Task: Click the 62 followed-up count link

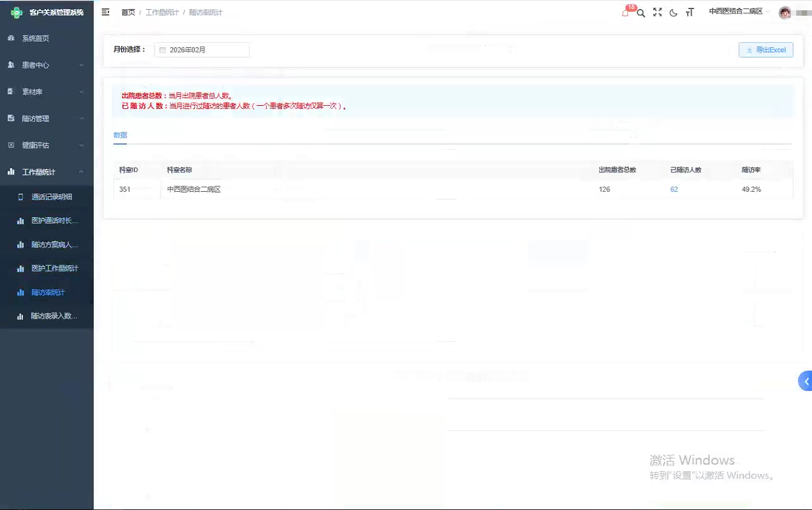Action: point(674,189)
